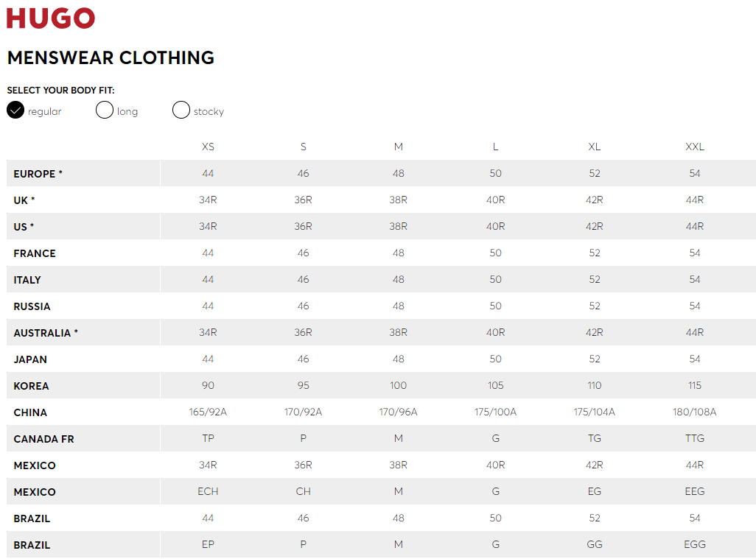Click the XS column header
The image size is (756, 559).
[x=208, y=147]
